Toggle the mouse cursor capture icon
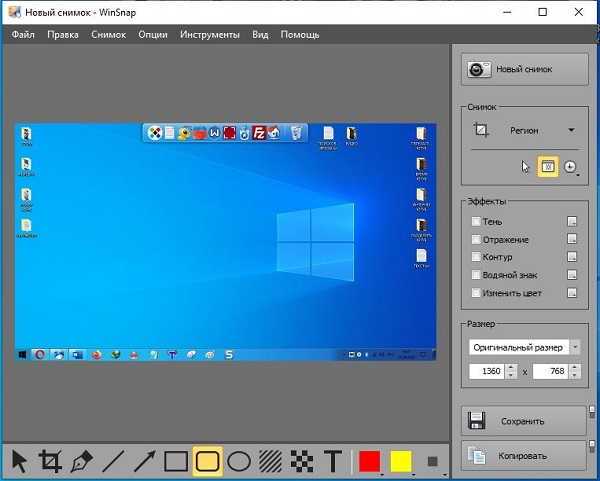600x481 pixels. [525, 167]
